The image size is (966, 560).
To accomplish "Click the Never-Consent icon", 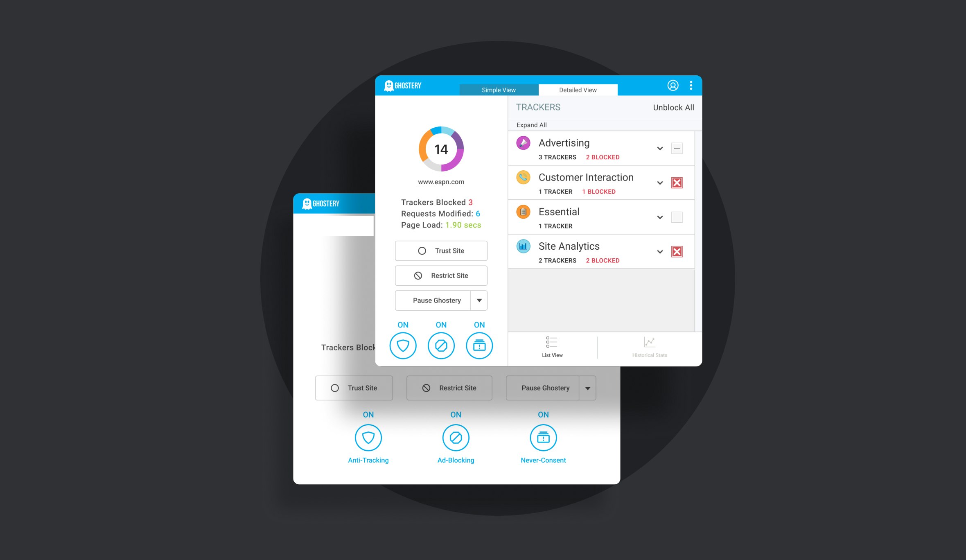I will 543,438.
